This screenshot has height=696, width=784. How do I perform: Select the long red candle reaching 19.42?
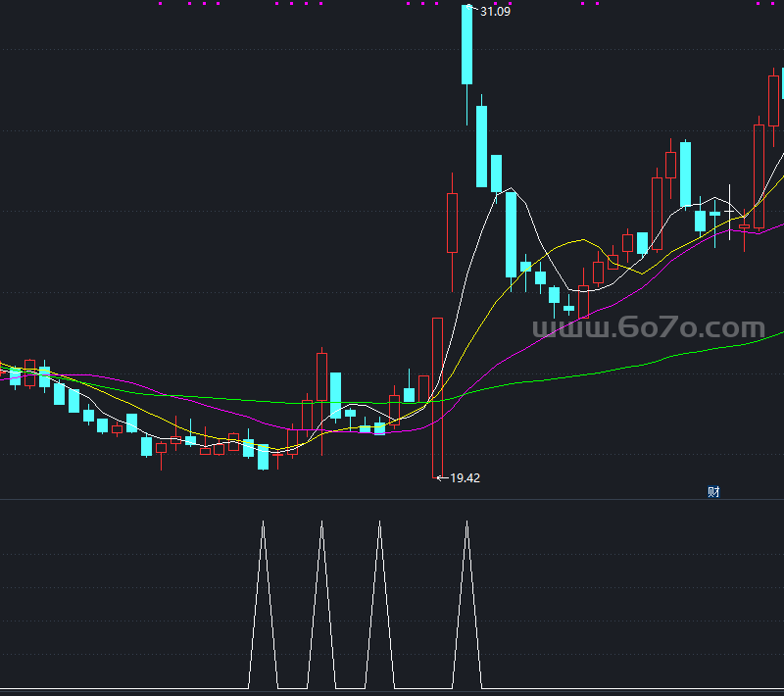pyautogui.click(x=437, y=398)
